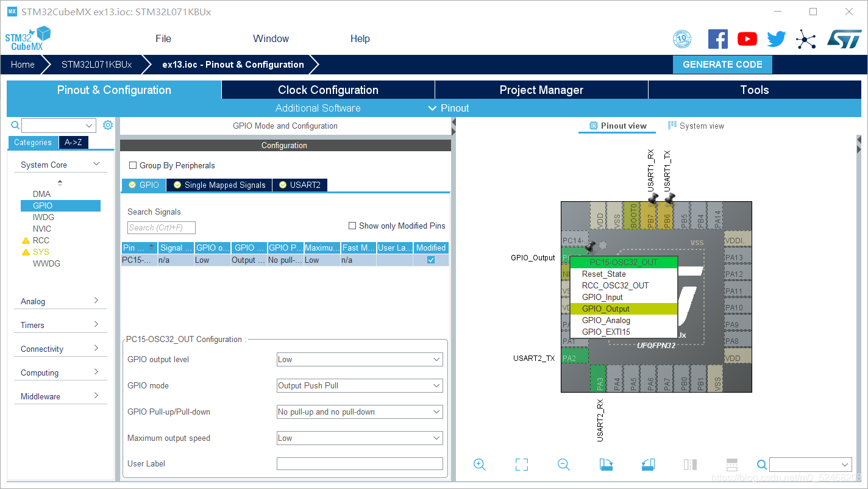
Task: Open the Window menu
Action: pos(271,38)
